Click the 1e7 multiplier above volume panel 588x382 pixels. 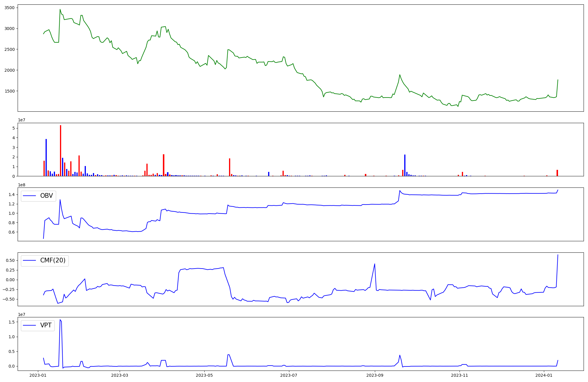pos(22,120)
